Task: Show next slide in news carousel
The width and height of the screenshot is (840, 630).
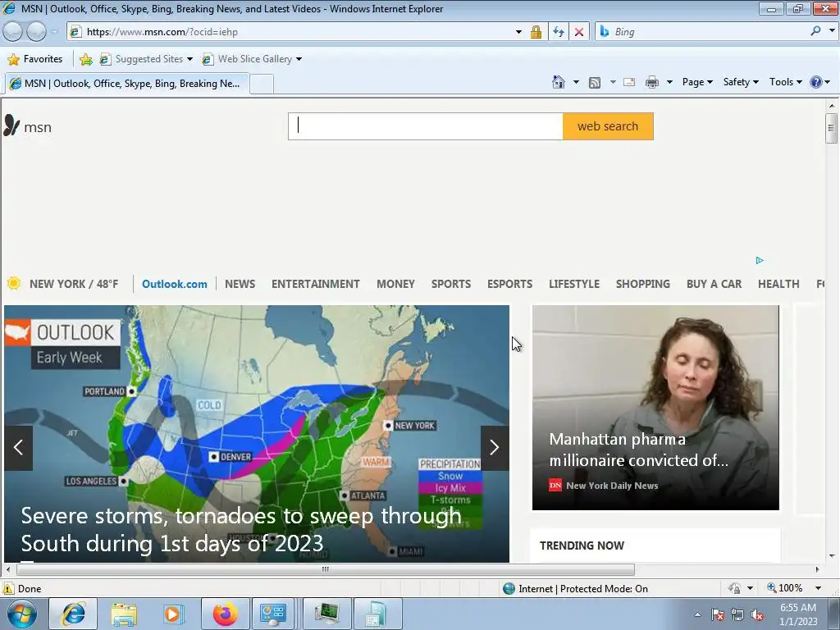Action: [495, 448]
